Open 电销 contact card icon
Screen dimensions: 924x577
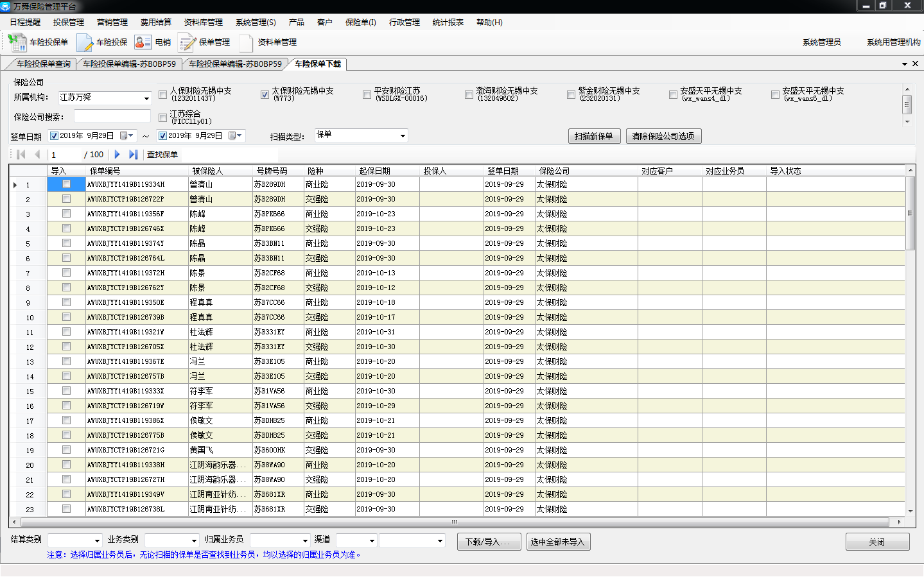click(x=143, y=42)
